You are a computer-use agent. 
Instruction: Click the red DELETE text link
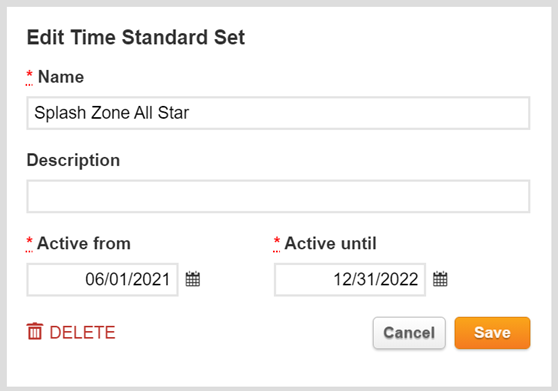click(82, 333)
